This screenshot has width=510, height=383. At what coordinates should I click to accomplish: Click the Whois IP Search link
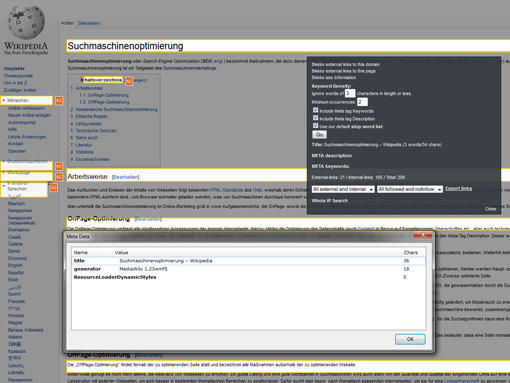330,201
